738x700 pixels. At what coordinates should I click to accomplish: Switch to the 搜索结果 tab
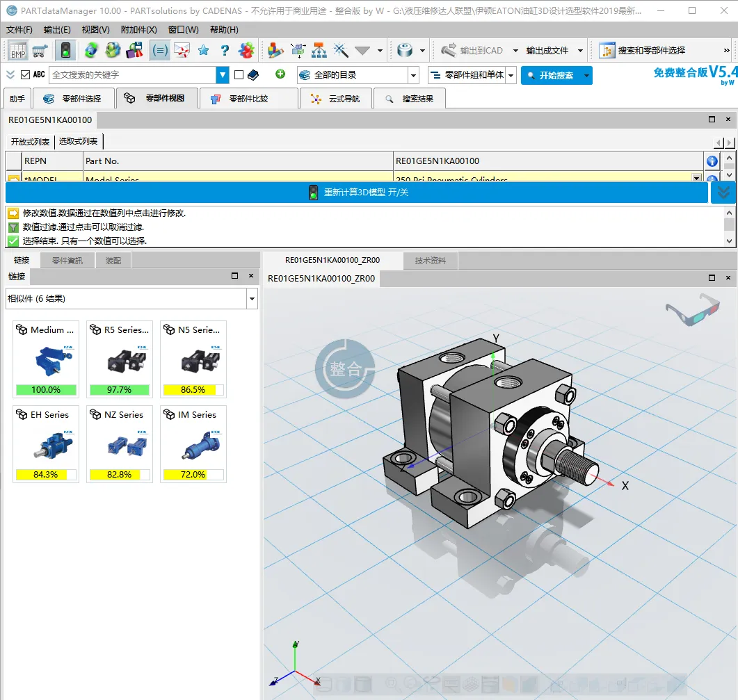(410, 98)
